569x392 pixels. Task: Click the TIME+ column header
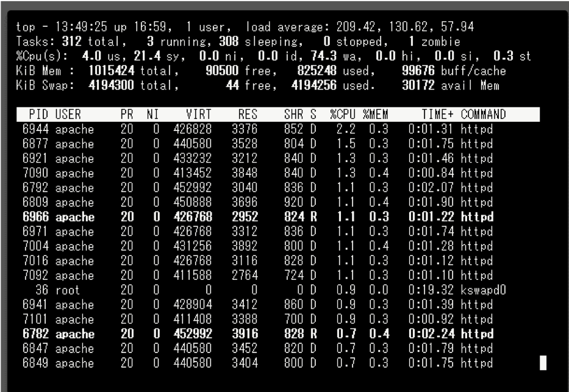click(438, 115)
